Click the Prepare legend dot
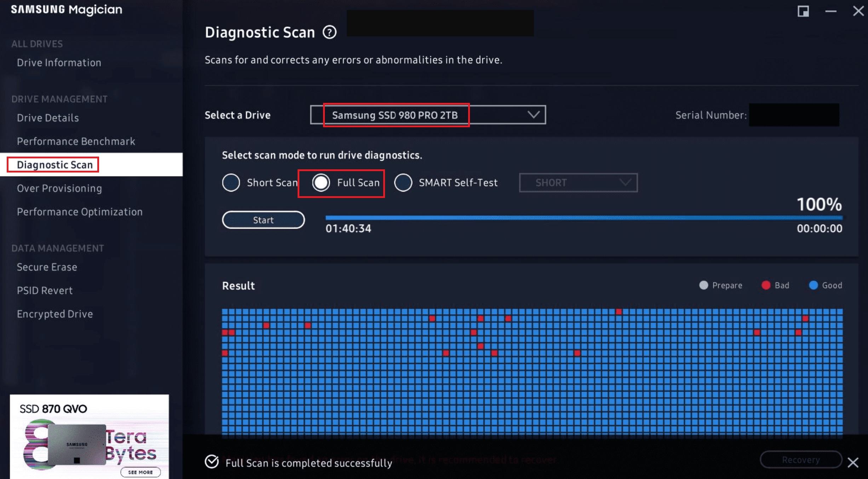Screen dimensions: 868x479 [x=703, y=285]
